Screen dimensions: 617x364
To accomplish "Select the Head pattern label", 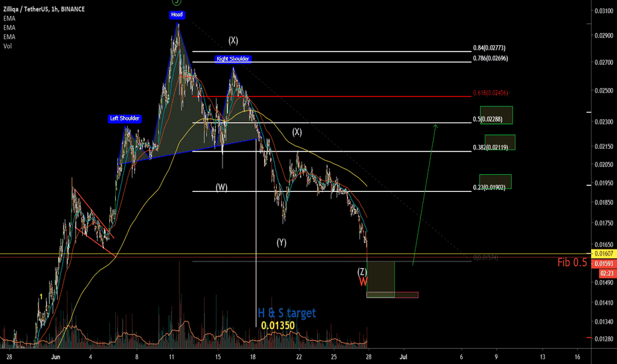I will pos(177,15).
